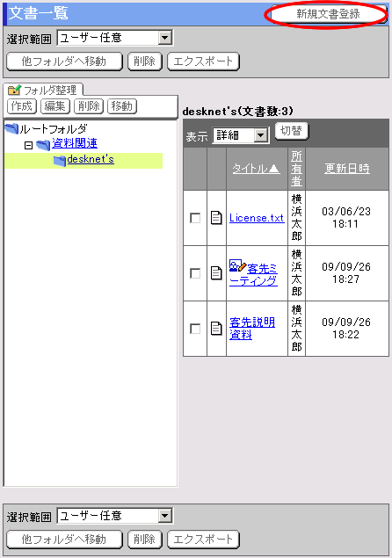Click the top エクスポート button
This screenshot has height=558, width=392.
pyautogui.click(x=203, y=62)
